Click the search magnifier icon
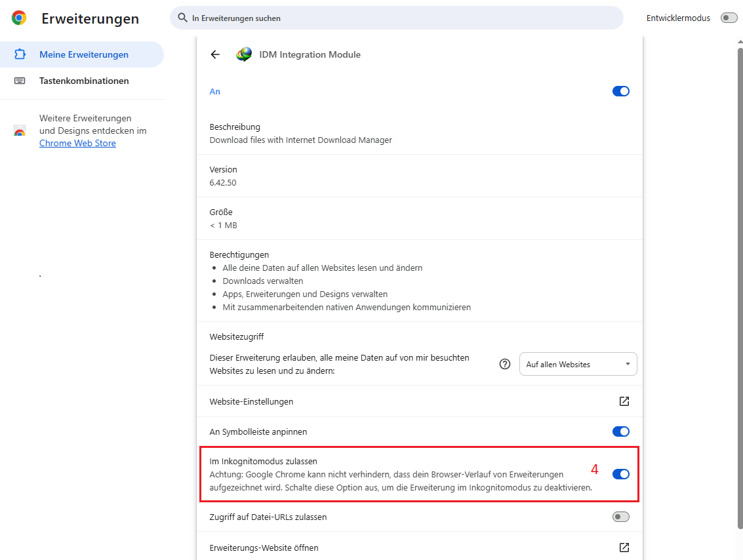This screenshot has width=743, height=560. 183,18
